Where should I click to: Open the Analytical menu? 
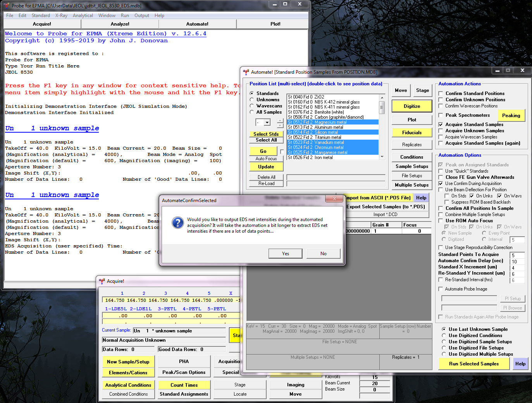(x=83, y=16)
